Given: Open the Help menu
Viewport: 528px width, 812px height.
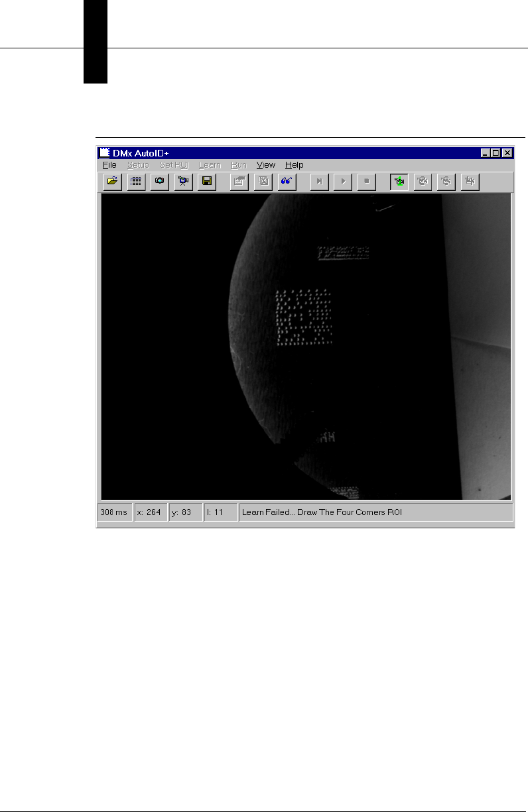Looking at the screenshot, I should pos(295,164).
